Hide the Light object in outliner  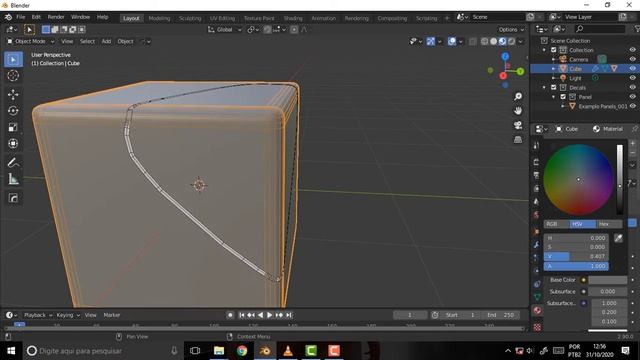(x=632, y=78)
